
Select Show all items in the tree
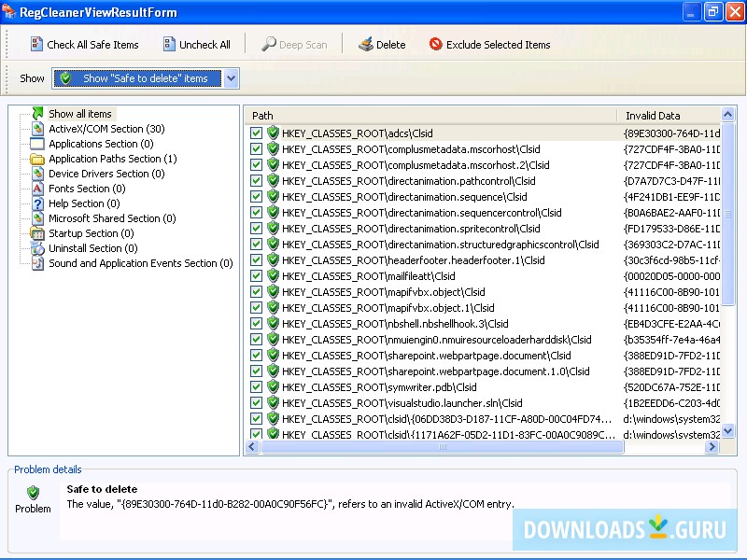80,114
